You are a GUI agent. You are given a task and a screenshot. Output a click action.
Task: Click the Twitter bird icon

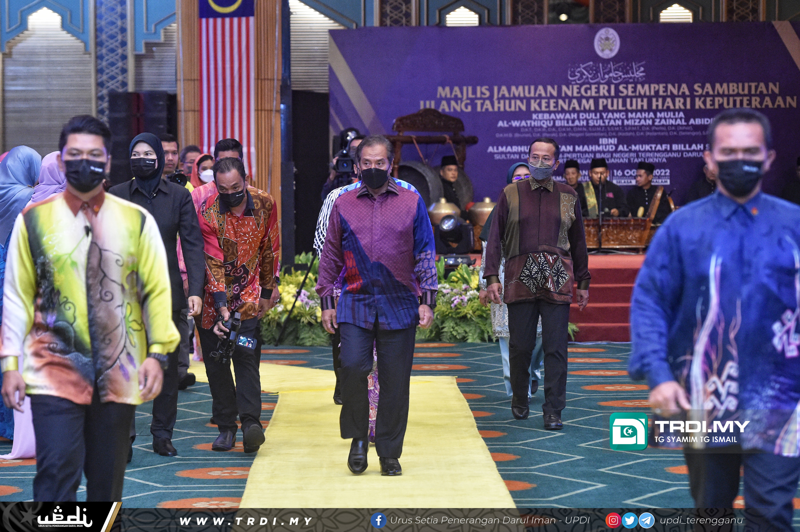point(630,520)
